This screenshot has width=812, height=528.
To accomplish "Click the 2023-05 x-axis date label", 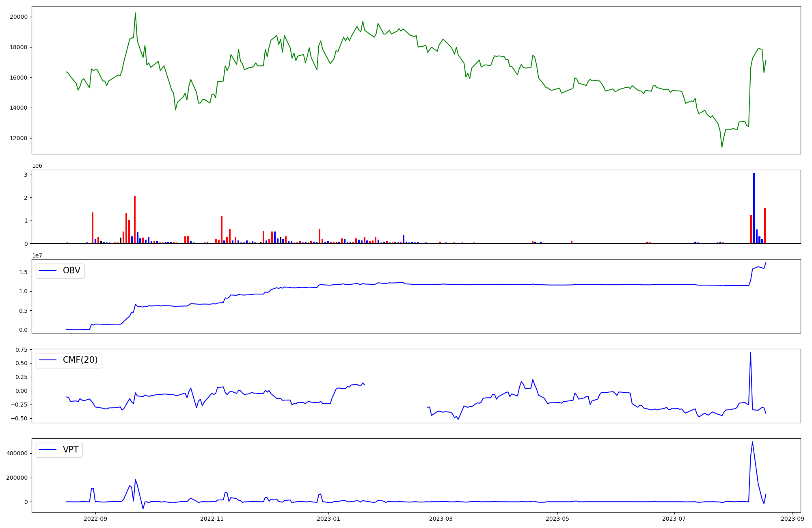I will pos(557,519).
